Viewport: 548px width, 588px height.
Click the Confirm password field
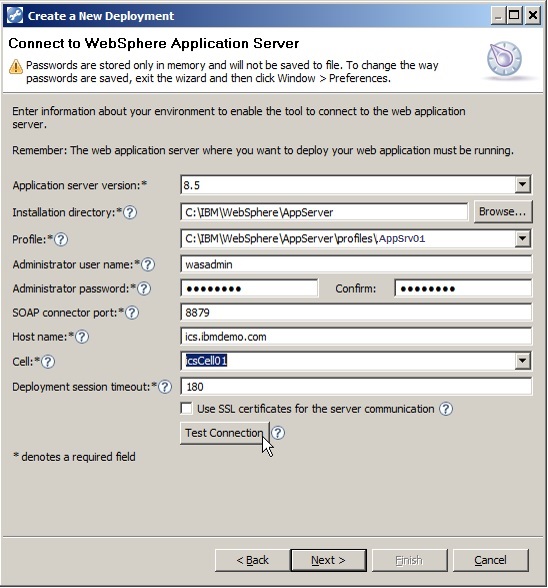463,289
